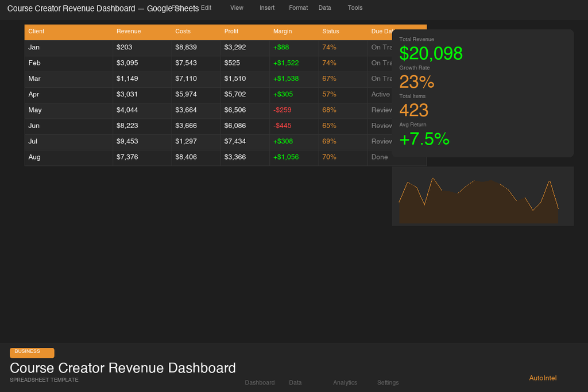Select the Aug row label cell

pyautogui.click(x=69, y=158)
